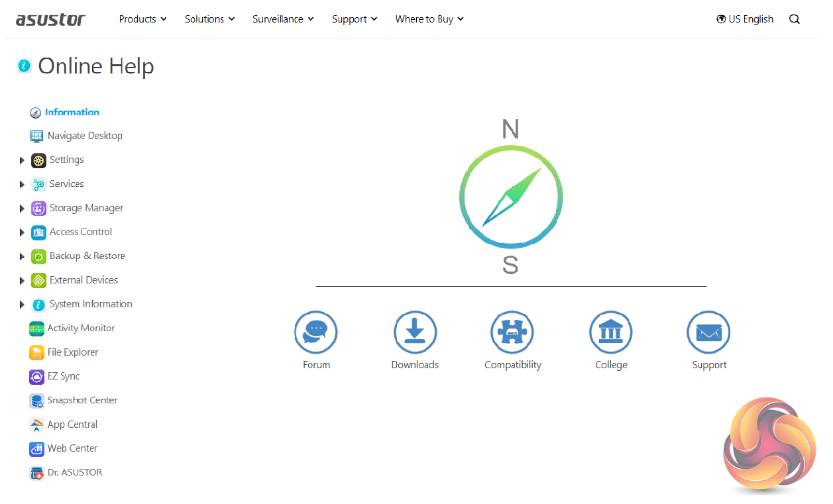Click the Downloads link text
This screenshot has height=504, width=833.
pos(415,365)
